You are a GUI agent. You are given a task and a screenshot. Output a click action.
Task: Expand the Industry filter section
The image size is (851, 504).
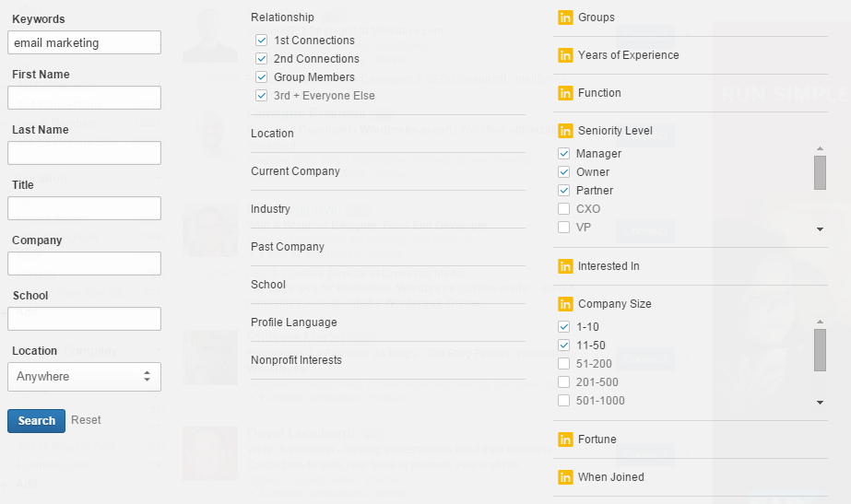[x=270, y=209]
